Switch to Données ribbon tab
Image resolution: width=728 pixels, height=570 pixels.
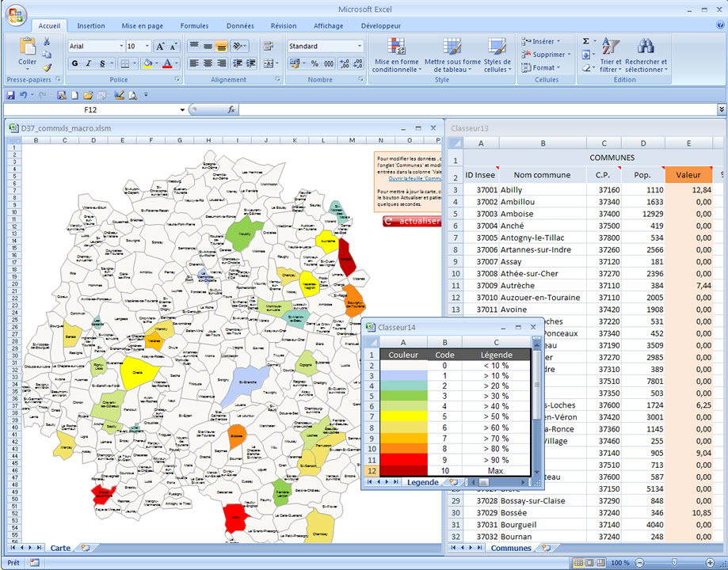[x=240, y=26]
